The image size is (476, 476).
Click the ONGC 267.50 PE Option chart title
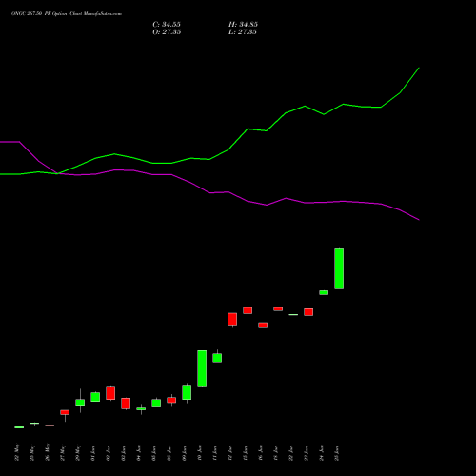[67, 13]
